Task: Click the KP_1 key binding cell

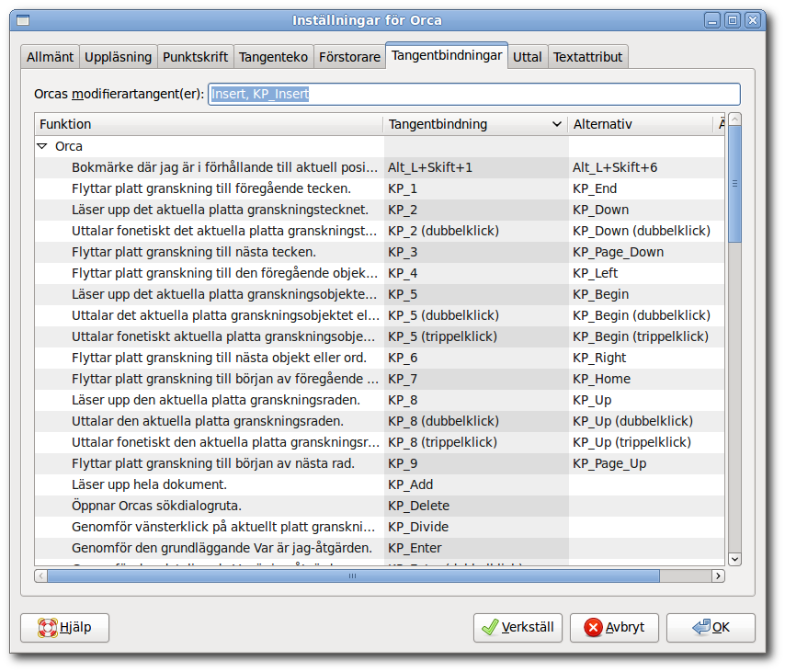Action: [x=476, y=188]
